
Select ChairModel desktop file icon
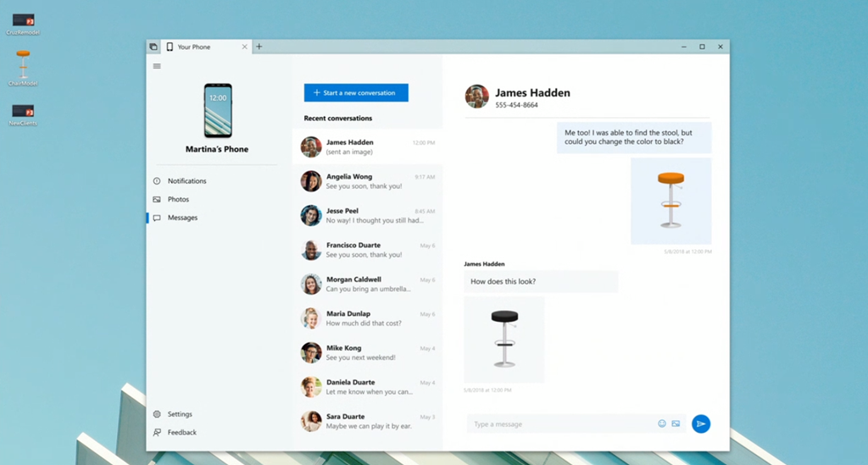click(23, 68)
